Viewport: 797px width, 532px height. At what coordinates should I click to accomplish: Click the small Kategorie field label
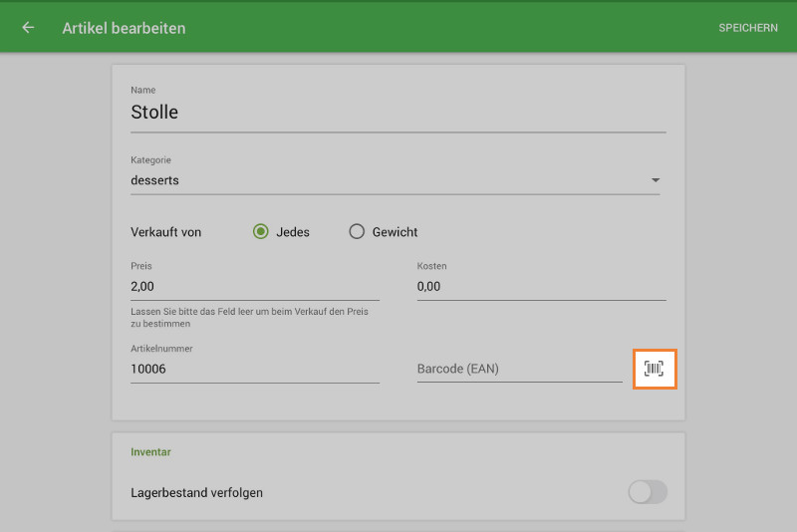pos(150,159)
